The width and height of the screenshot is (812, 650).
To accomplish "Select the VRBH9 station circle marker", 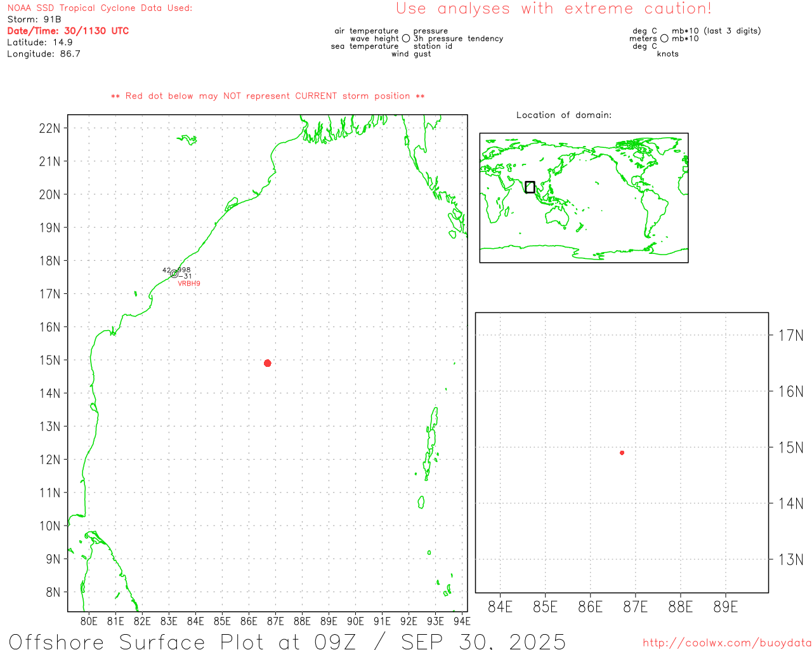I will point(174,274).
